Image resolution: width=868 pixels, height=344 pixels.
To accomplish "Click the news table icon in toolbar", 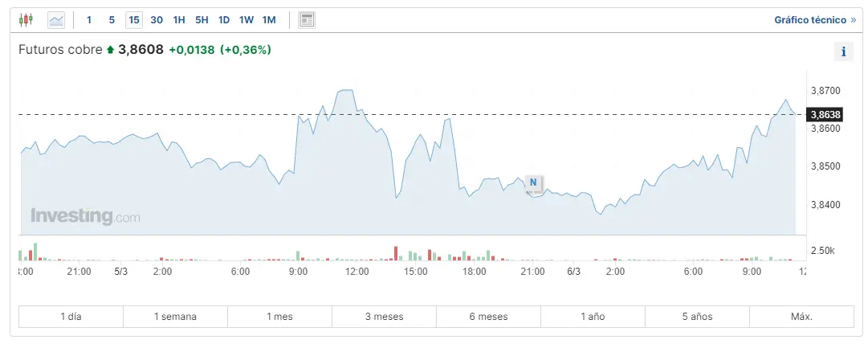I will (307, 19).
